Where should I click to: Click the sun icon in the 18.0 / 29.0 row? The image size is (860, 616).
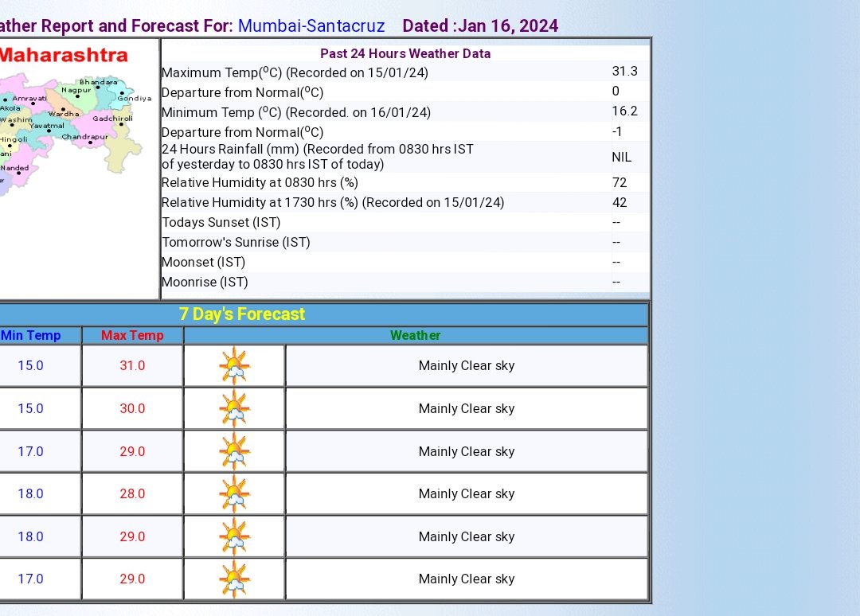235,536
